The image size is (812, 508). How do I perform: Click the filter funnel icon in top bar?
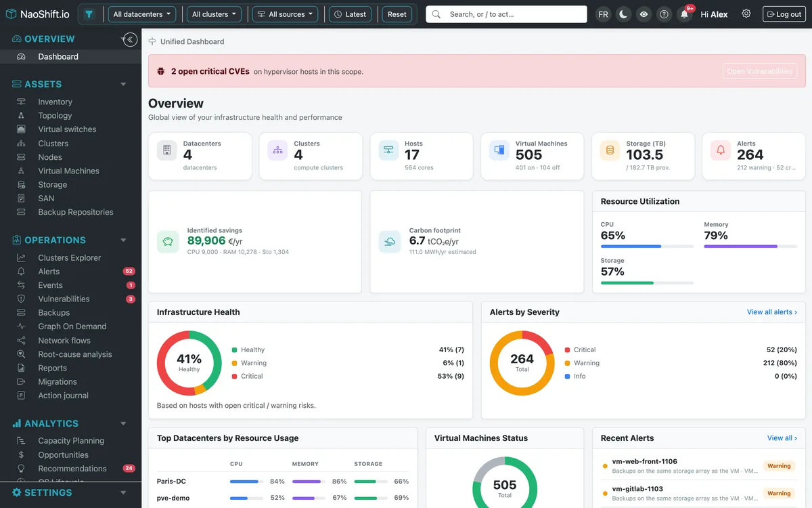(x=89, y=14)
